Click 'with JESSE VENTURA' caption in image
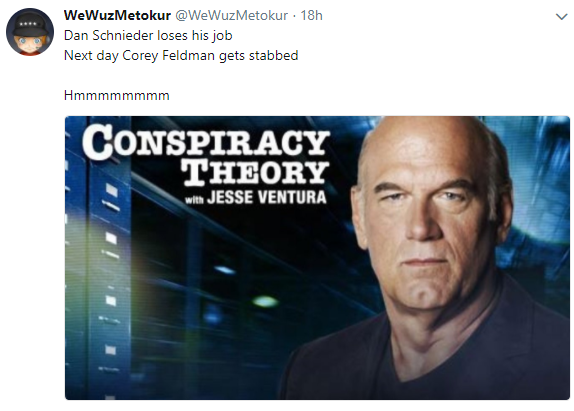Viewport: 574px width, 411px height. (256, 197)
